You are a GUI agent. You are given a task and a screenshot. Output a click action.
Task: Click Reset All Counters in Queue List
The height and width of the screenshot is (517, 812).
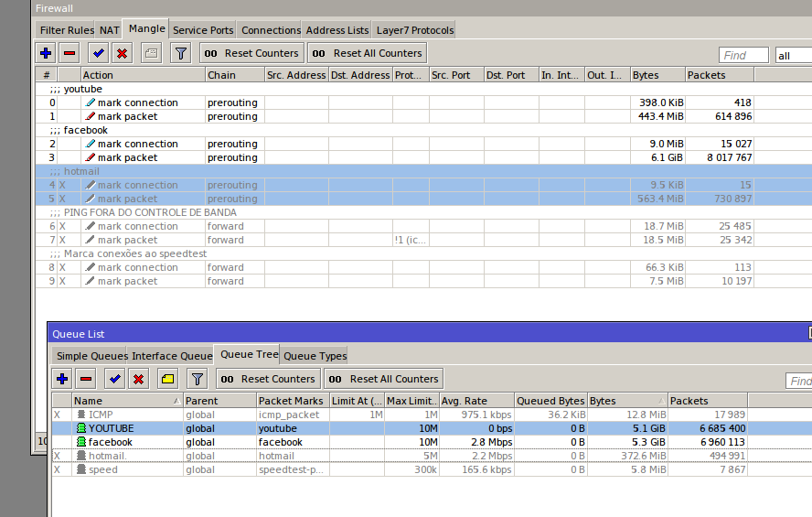point(384,379)
